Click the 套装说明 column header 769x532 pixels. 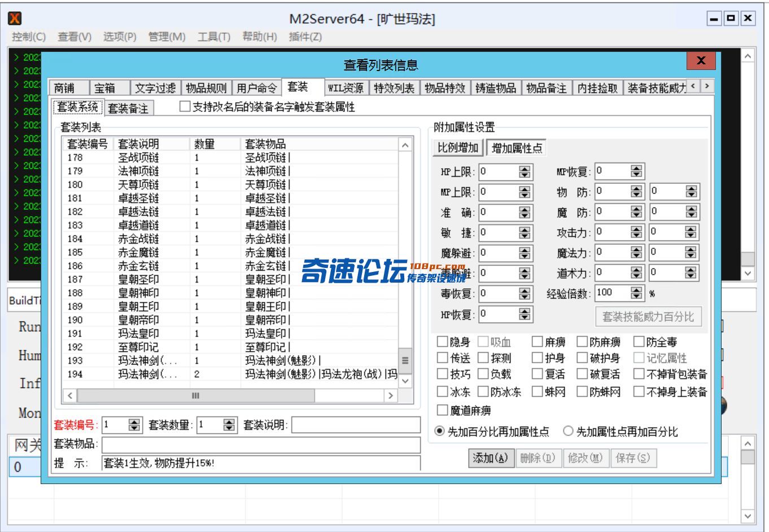[151, 144]
